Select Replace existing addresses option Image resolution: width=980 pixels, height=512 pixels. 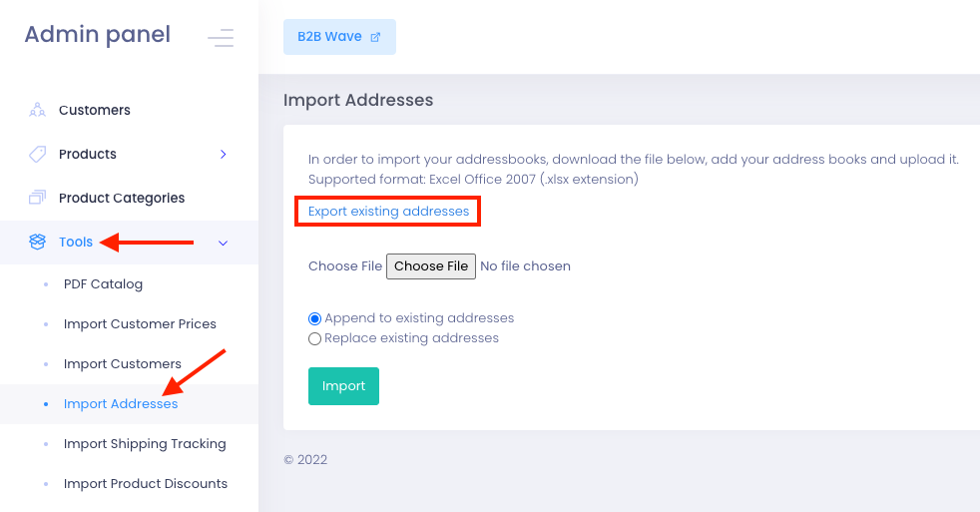pos(314,338)
